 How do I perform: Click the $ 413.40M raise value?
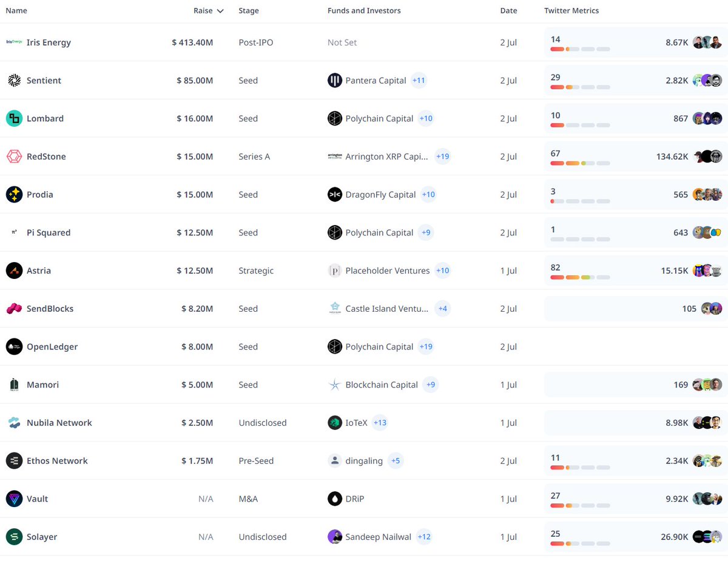(x=192, y=42)
